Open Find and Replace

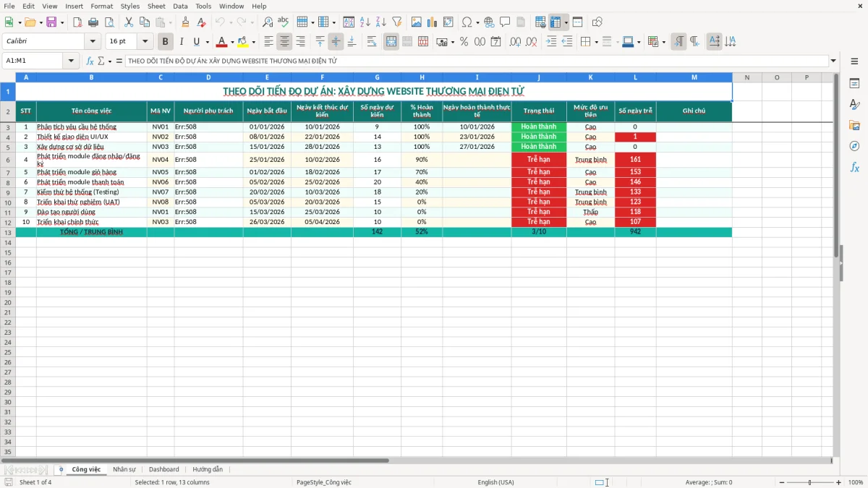point(268,22)
